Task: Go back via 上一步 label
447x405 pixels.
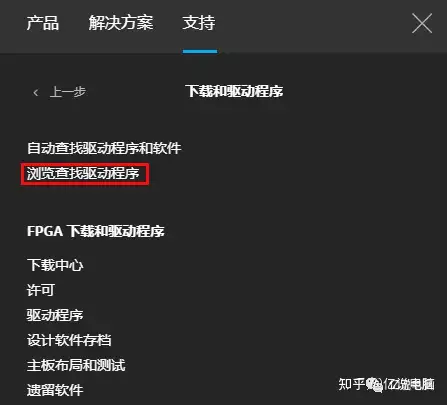Action: pyautogui.click(x=68, y=92)
